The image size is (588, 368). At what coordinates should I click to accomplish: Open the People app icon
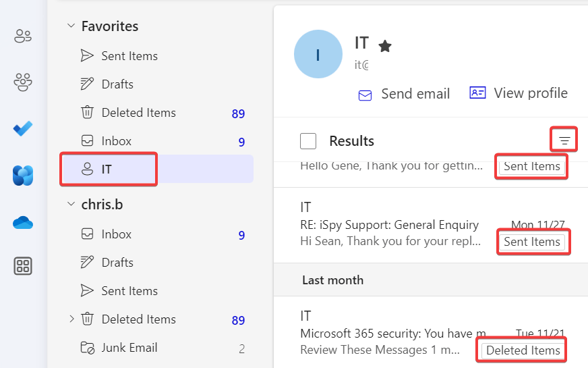click(23, 36)
